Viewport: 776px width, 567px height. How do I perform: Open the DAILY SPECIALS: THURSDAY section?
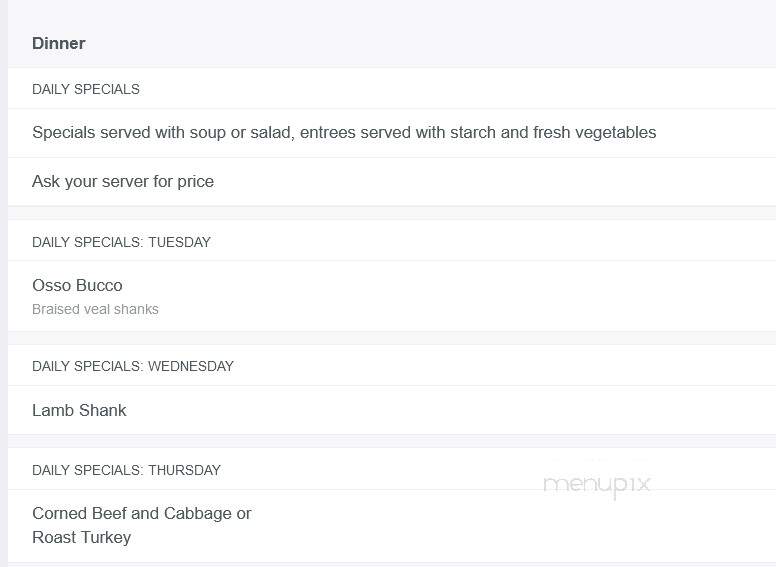126,470
